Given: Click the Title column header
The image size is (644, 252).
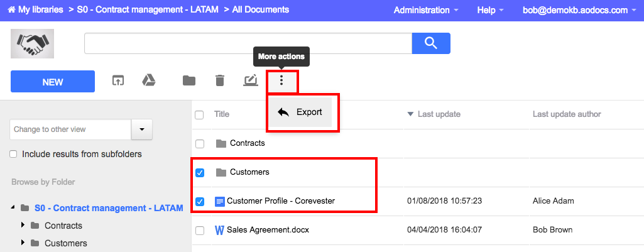Looking at the screenshot, I should click(222, 114).
